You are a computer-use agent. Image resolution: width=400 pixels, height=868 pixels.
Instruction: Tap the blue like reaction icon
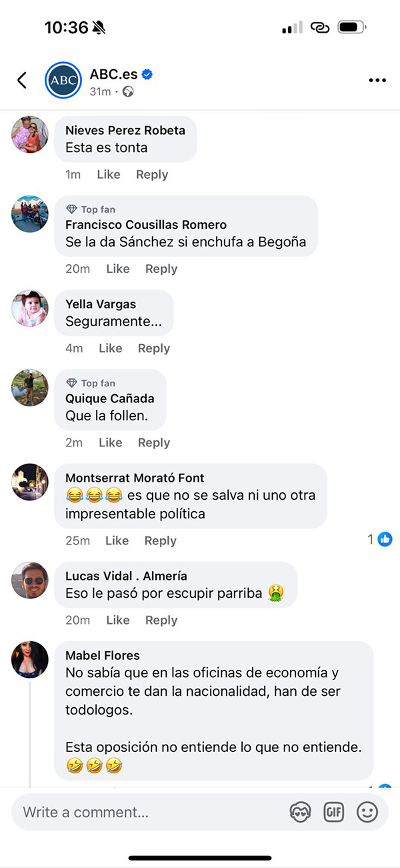point(385,539)
